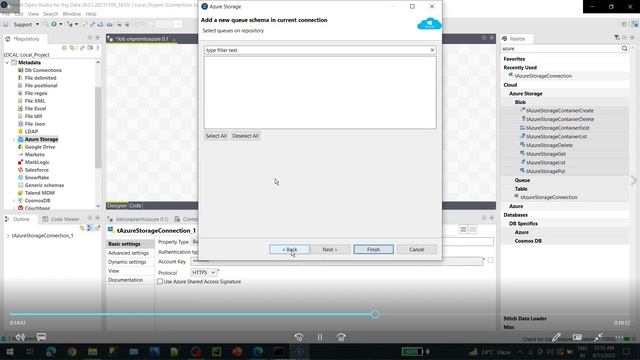Click the File Json icon
The width and height of the screenshot is (640, 360).
(20, 124)
